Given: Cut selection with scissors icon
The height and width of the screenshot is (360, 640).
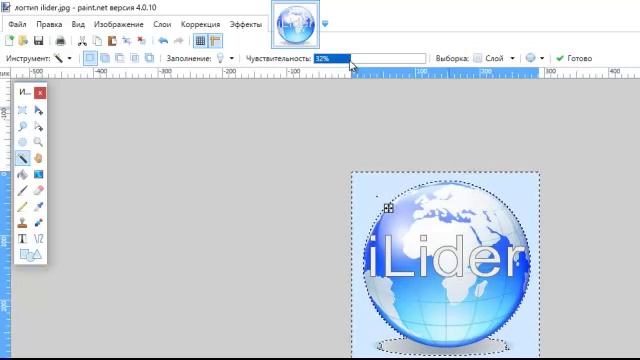Looking at the screenshot, I should 82,40.
